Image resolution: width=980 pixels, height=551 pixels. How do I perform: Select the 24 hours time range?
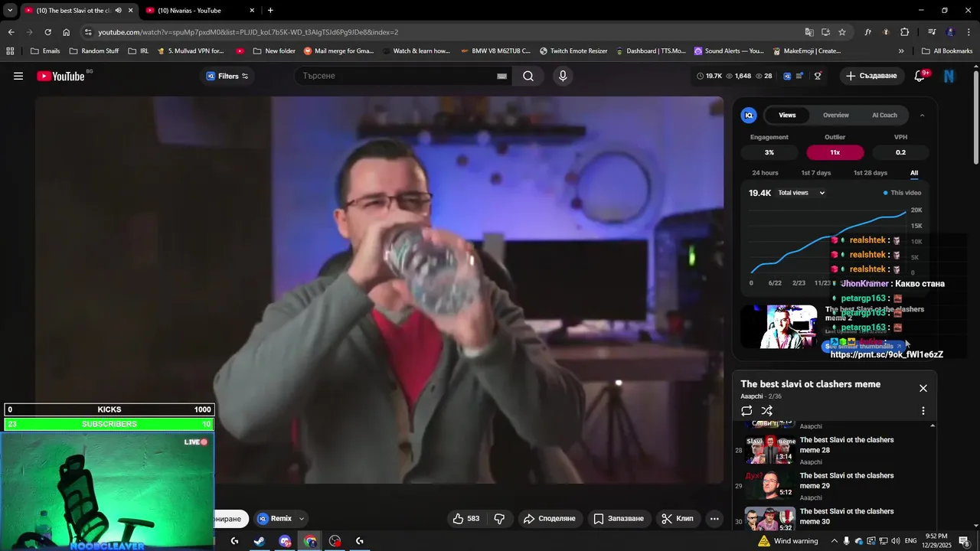point(765,173)
